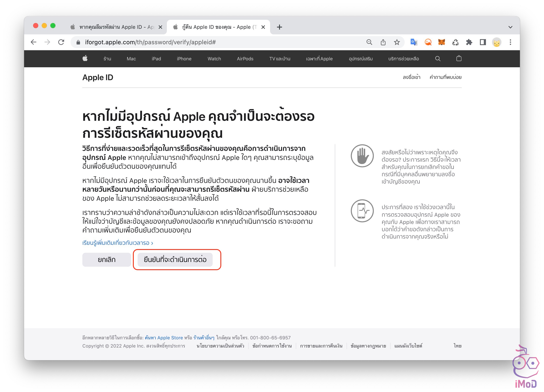Click the ยกเลิก button

point(106,259)
